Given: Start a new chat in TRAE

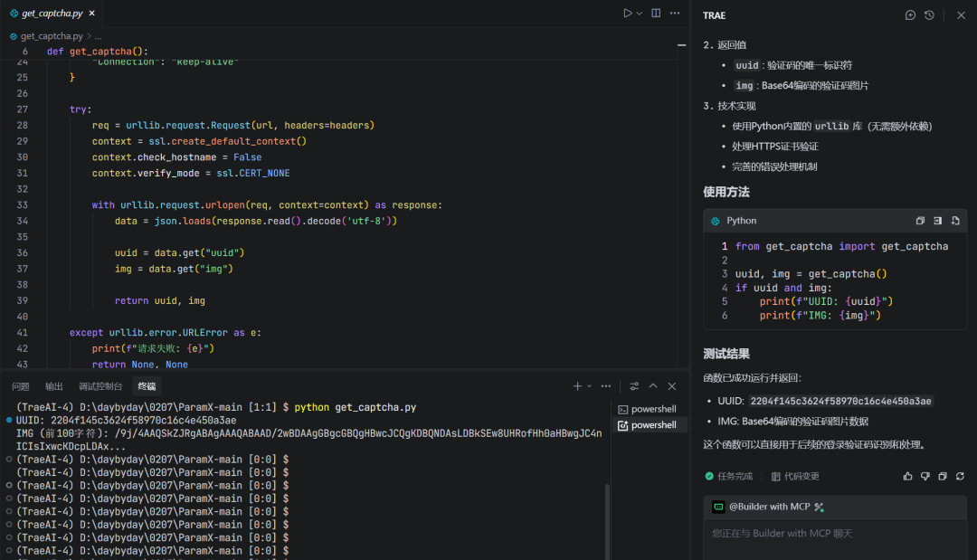Looking at the screenshot, I should coord(910,15).
